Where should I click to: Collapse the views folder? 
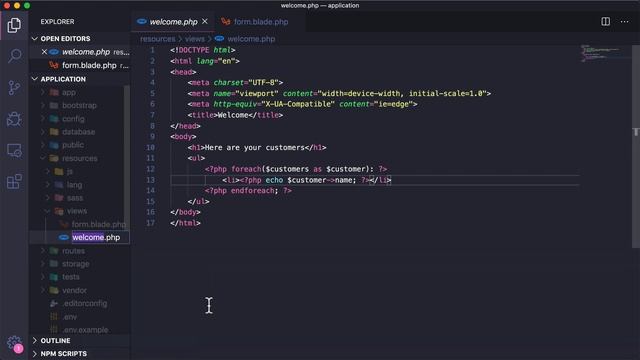point(77,211)
